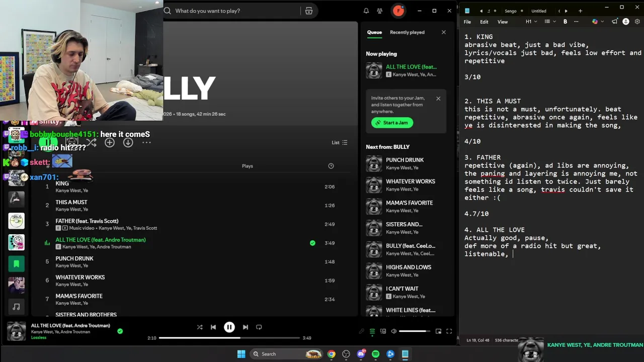This screenshot has width=644, height=362.
Task: Select the Queue tab
Action: [x=374, y=32]
